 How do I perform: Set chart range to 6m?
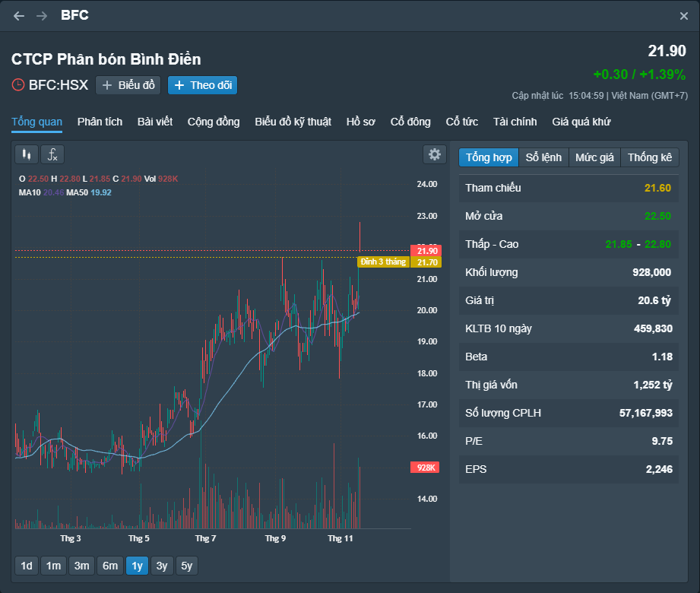[110, 566]
